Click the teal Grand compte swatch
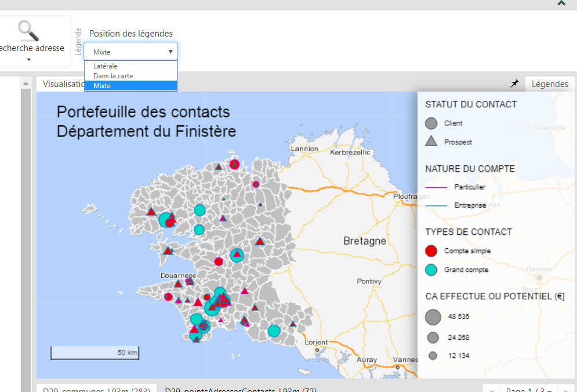Screen dimensions: 577x392 (431, 270)
